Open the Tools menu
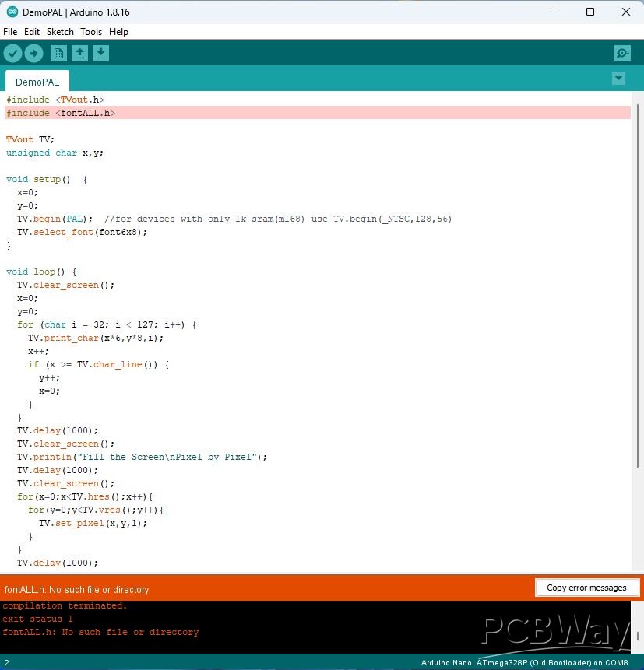The height and width of the screenshot is (670, 644). [91, 32]
